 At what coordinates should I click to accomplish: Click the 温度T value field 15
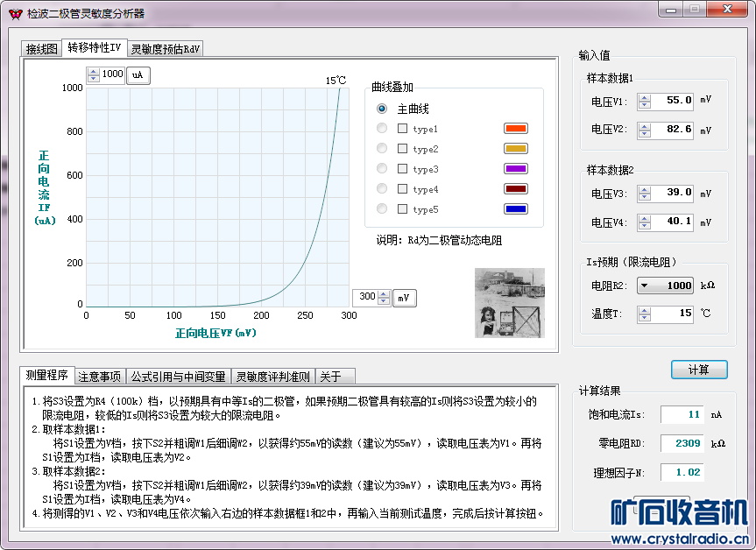[x=672, y=314]
